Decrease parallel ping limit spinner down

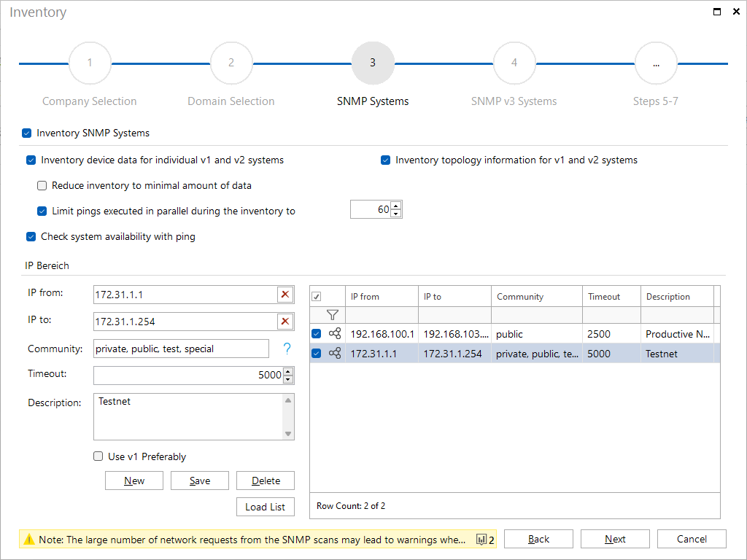pos(396,214)
